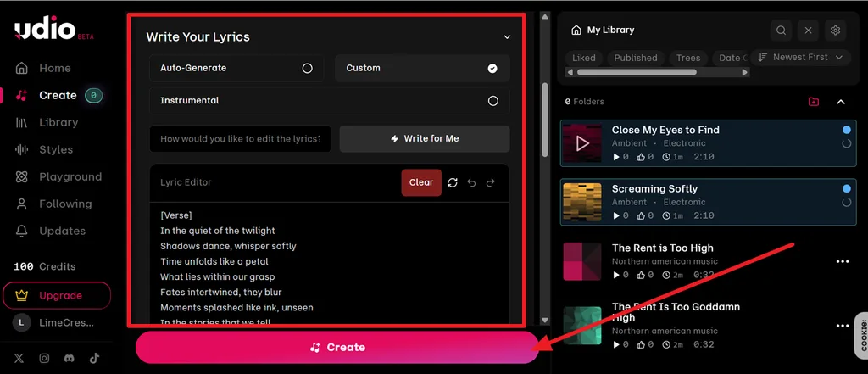Select the Instrumental option
The width and height of the screenshot is (868, 374).
[330, 101]
